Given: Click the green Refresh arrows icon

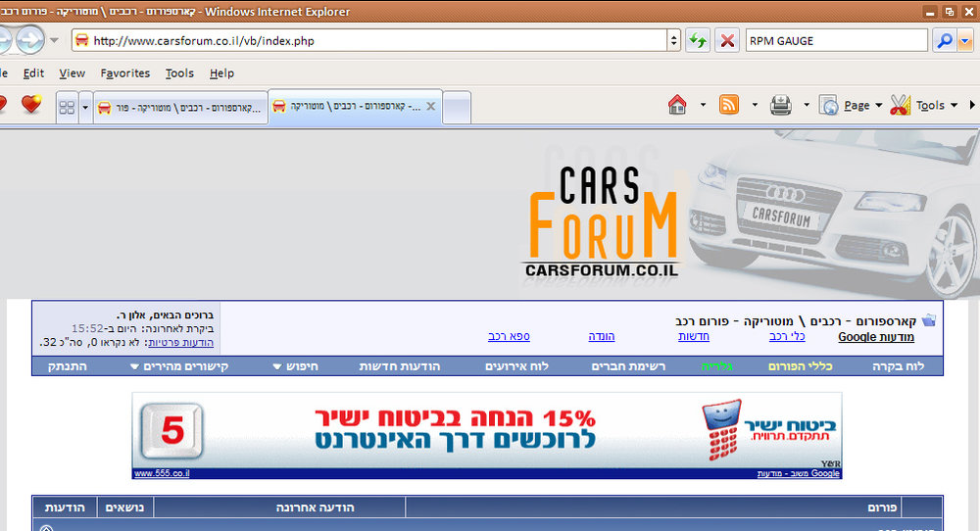Looking at the screenshot, I should pos(698,40).
